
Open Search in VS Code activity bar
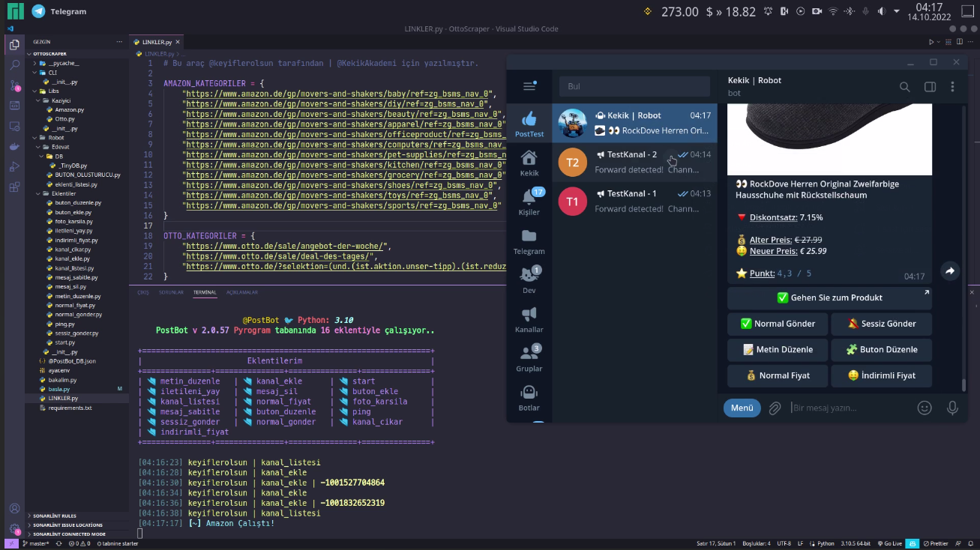pyautogui.click(x=14, y=65)
